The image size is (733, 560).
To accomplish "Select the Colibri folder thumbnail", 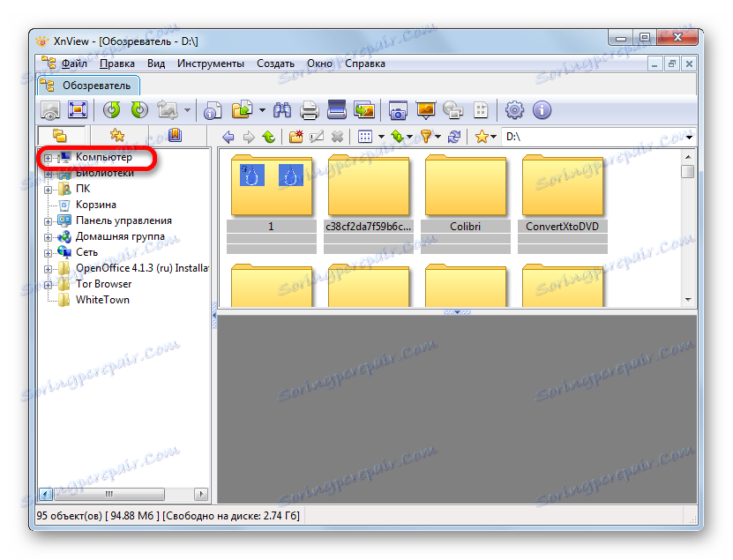I will pos(466,204).
